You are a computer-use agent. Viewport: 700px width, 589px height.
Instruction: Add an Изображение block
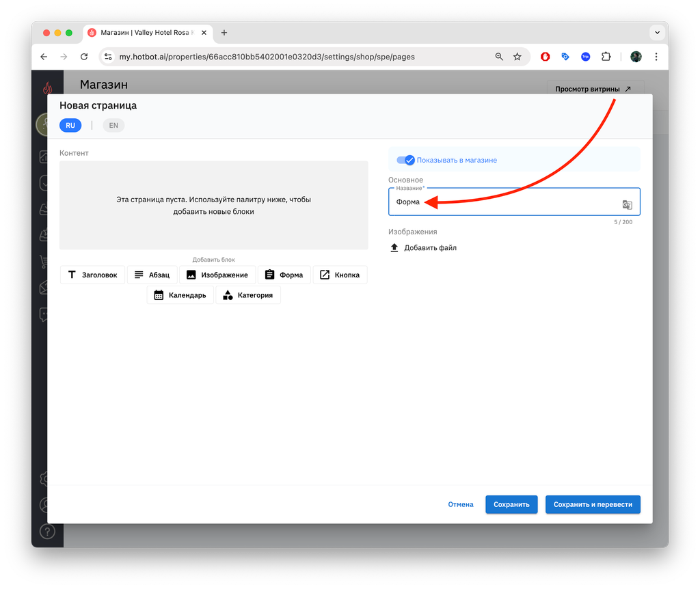(217, 275)
